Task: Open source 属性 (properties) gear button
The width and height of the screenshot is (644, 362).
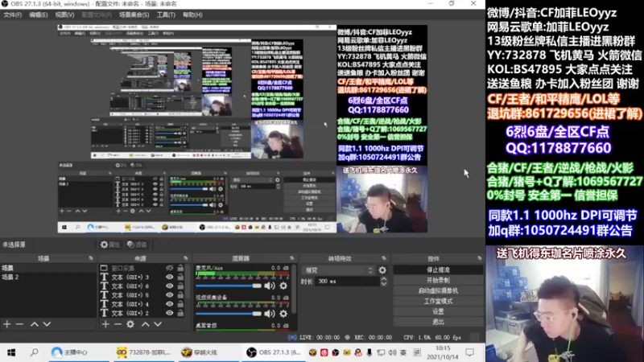Action: click(x=109, y=245)
